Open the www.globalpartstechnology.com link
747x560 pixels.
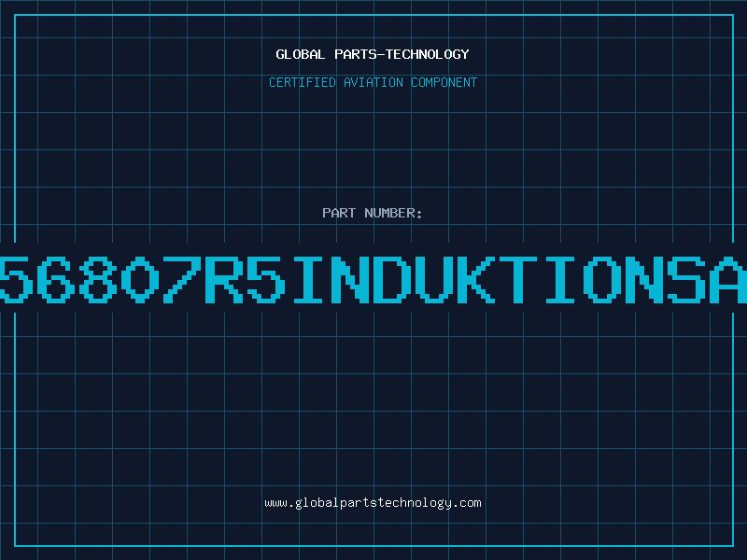(x=373, y=503)
